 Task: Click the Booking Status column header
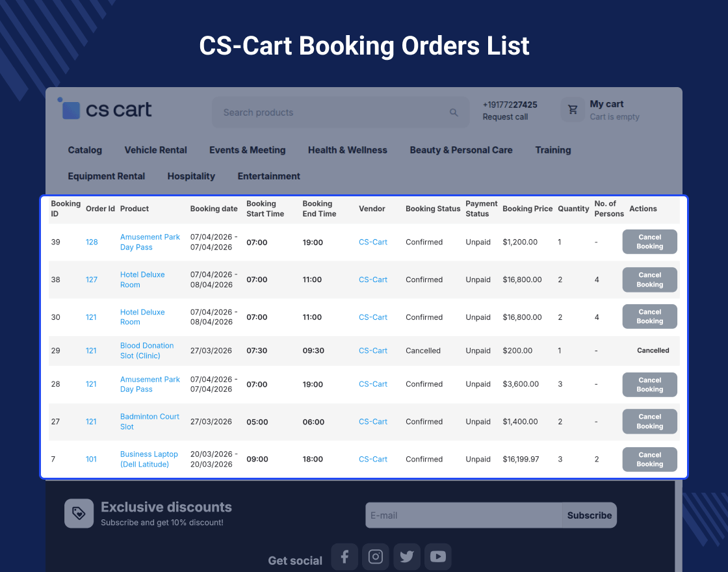[433, 209]
